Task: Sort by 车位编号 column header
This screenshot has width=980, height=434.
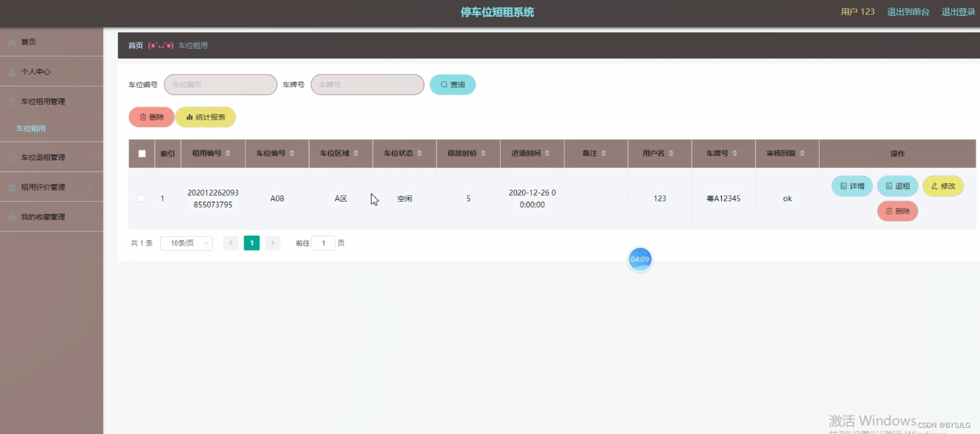Action: point(292,153)
